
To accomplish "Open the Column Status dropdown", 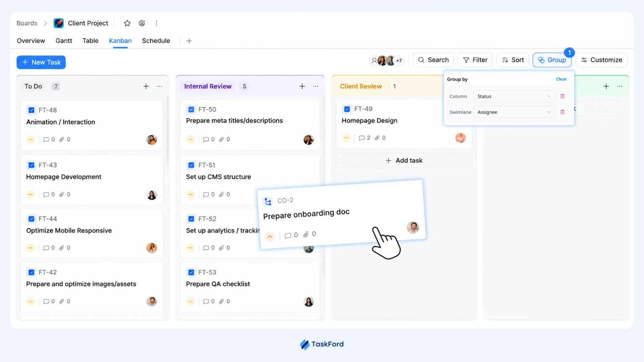I will coord(514,96).
